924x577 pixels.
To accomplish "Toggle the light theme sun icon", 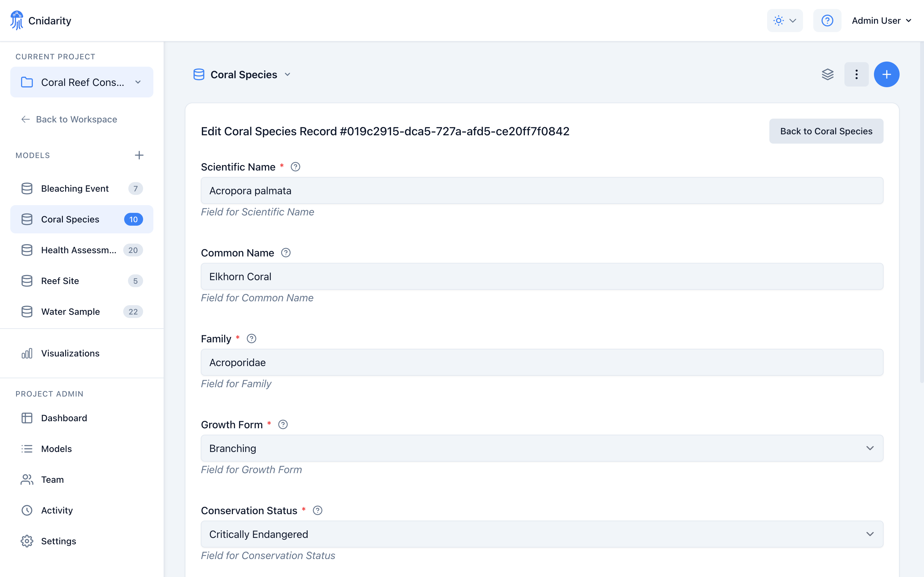I will [x=778, y=20].
